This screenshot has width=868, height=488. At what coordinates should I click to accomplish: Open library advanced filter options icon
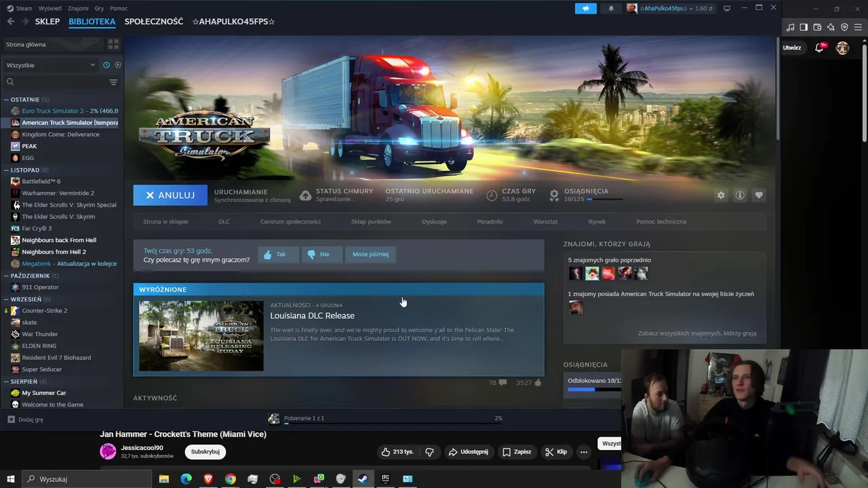coord(113,82)
